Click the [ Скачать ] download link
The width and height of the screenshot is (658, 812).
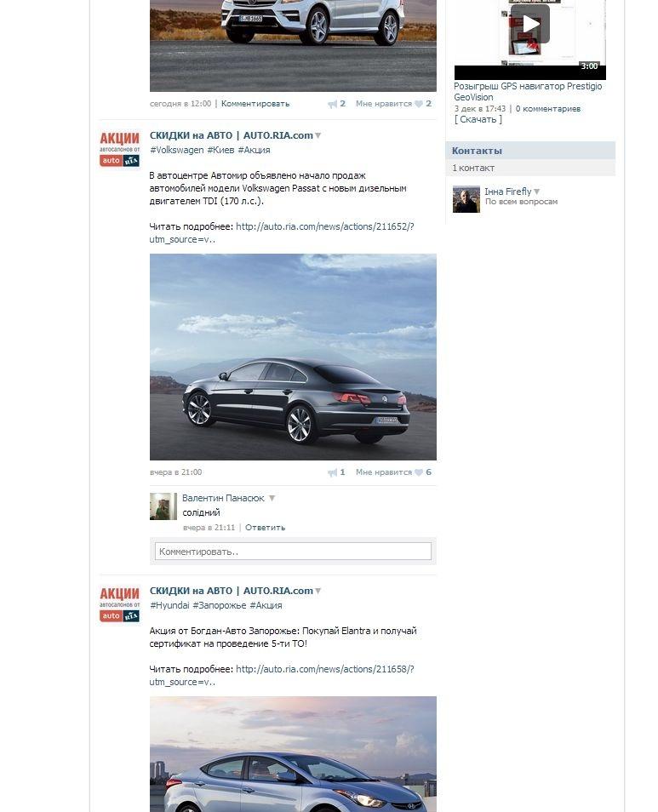[478, 120]
